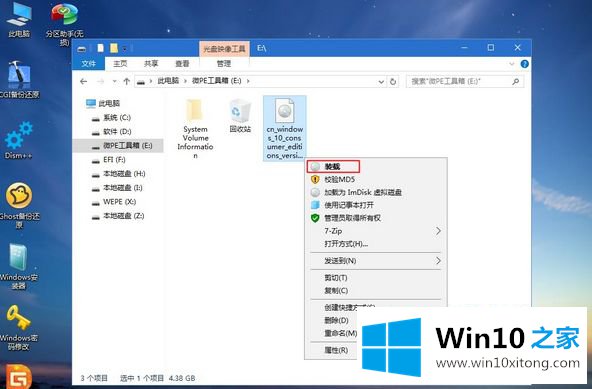
Task: Click the chevron after 微PE工具箱 (E:) in address bar
Action: point(248,81)
